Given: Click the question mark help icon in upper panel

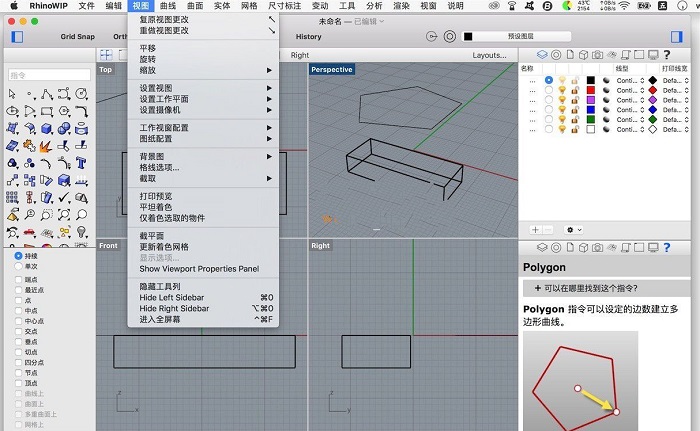Looking at the screenshot, I should coord(667,54).
